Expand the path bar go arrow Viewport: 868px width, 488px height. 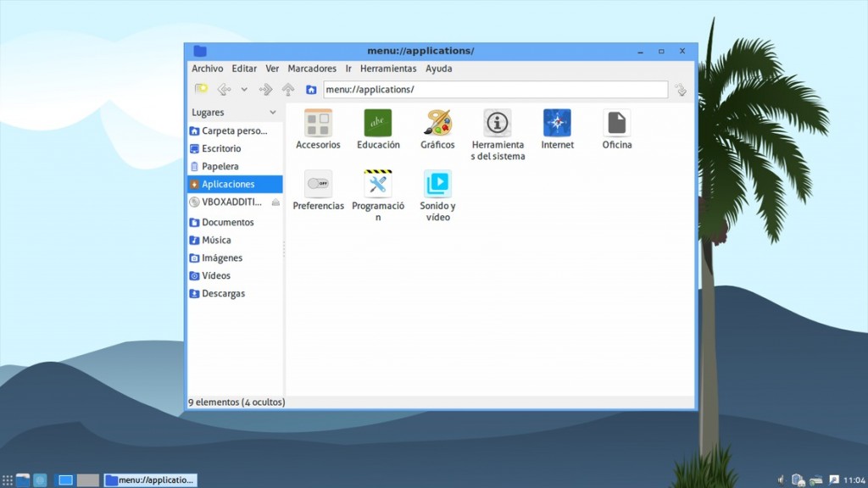pyautogui.click(x=679, y=89)
